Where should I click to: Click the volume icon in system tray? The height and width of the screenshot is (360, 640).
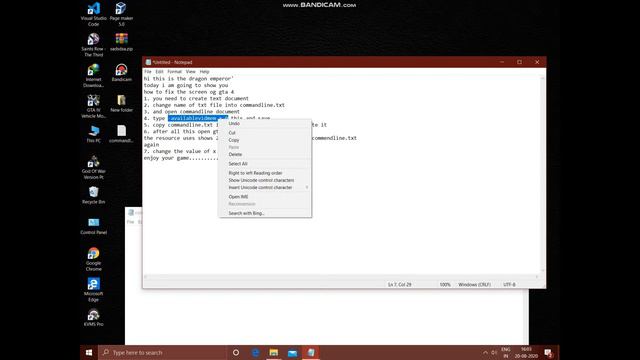click(494, 352)
